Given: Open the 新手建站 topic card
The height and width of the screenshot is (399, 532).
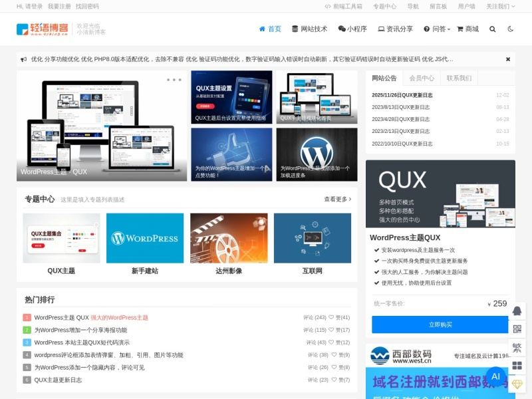Looking at the screenshot, I should (145, 244).
